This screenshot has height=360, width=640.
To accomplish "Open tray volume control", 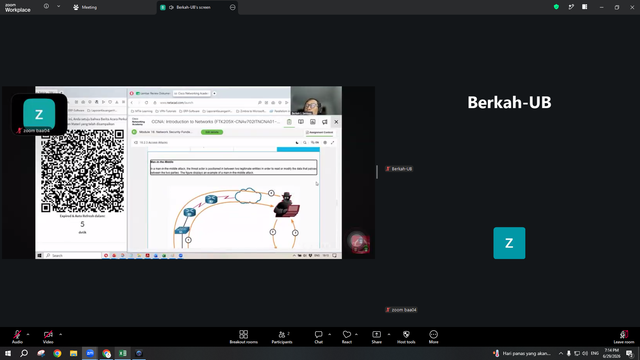I will click(585, 353).
